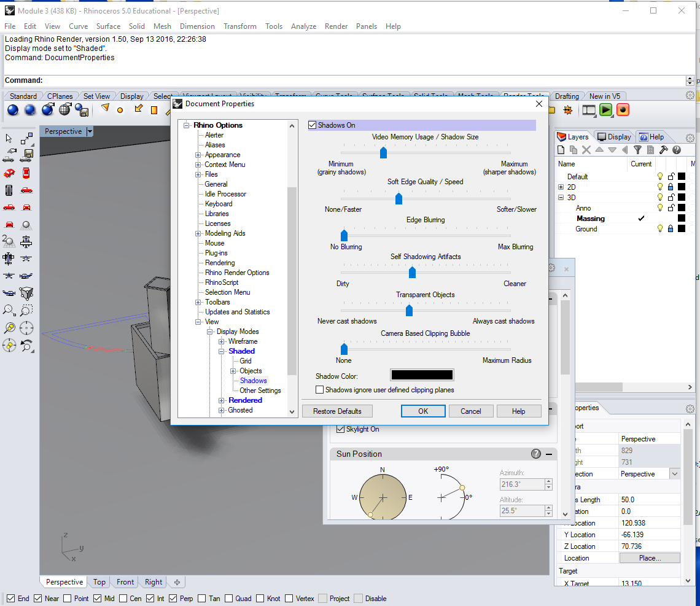The height and width of the screenshot is (606, 700).
Task: Toggle the Perp osnap checkbox
Action: [173, 599]
